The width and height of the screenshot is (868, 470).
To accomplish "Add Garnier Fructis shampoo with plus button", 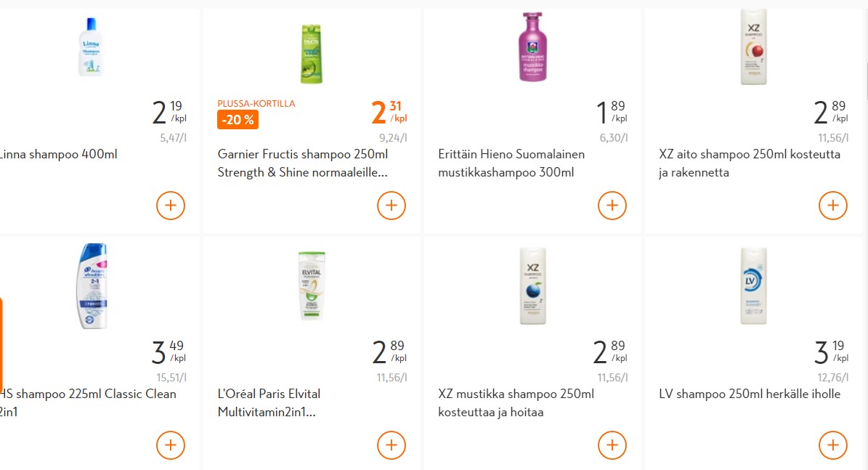I will pos(392,206).
